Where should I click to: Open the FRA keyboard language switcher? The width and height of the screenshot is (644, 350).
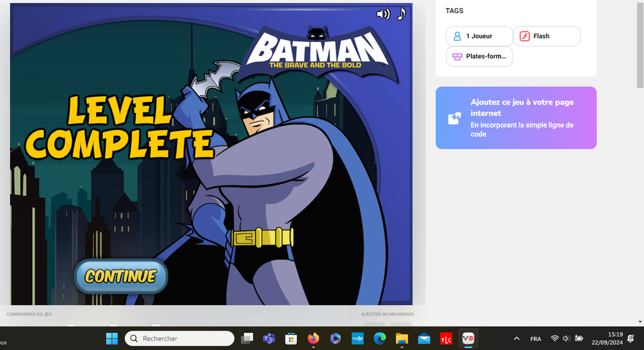[x=536, y=339]
